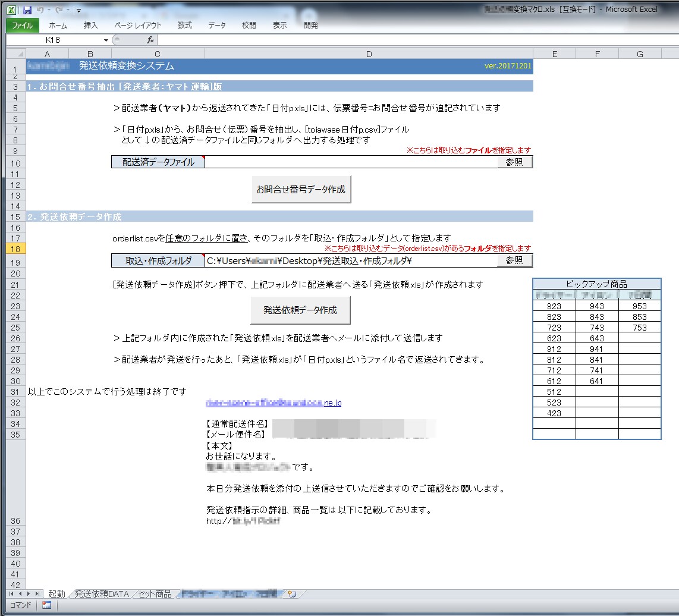
Task: Save the workbook with the floppy icon
Action: click(x=27, y=10)
